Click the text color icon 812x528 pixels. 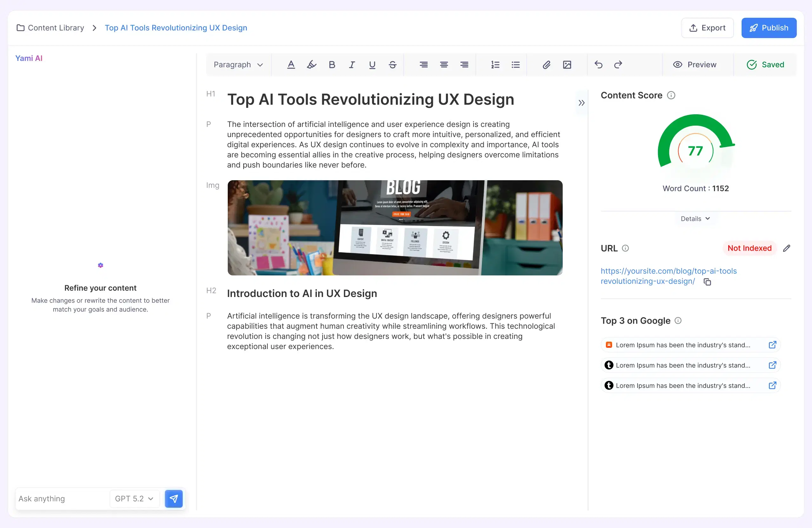(x=291, y=64)
